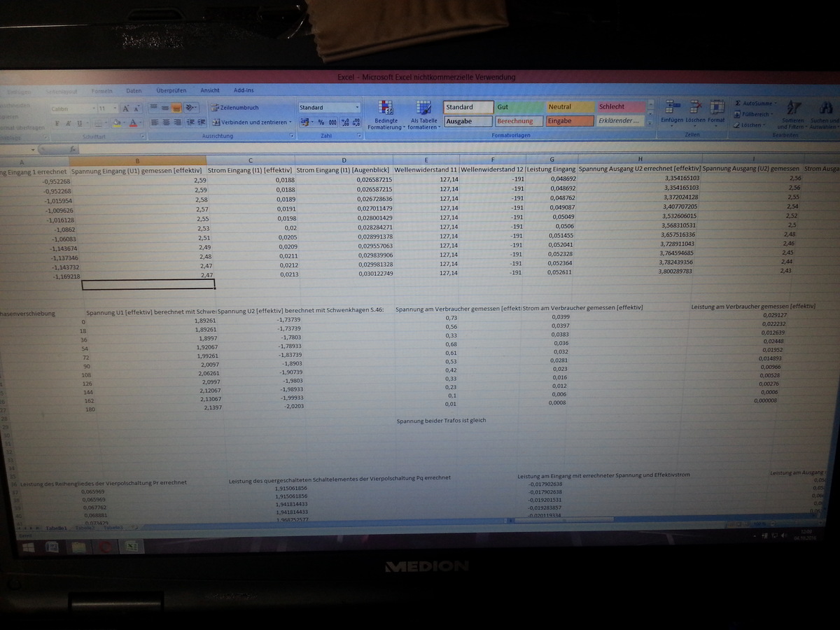Increase font size with the enlarge A button
840x630 pixels.
[125, 108]
